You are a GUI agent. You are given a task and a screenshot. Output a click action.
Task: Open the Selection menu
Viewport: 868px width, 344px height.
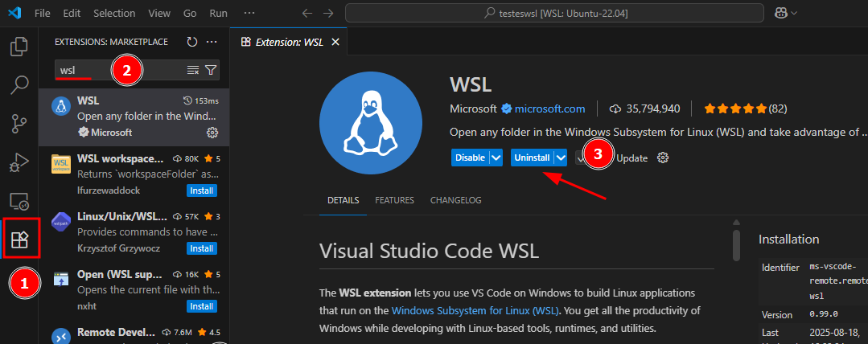coord(114,13)
